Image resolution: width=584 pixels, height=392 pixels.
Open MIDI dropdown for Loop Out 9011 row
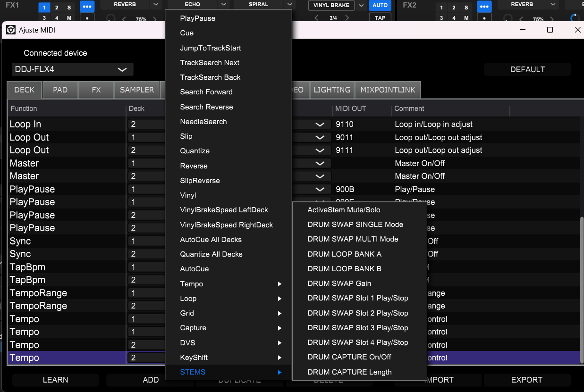(320, 137)
